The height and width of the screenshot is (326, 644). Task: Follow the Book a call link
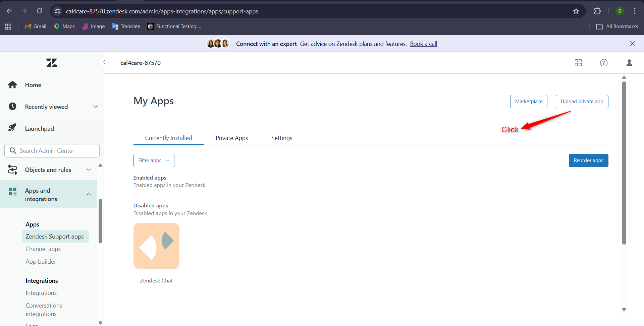pos(424,44)
